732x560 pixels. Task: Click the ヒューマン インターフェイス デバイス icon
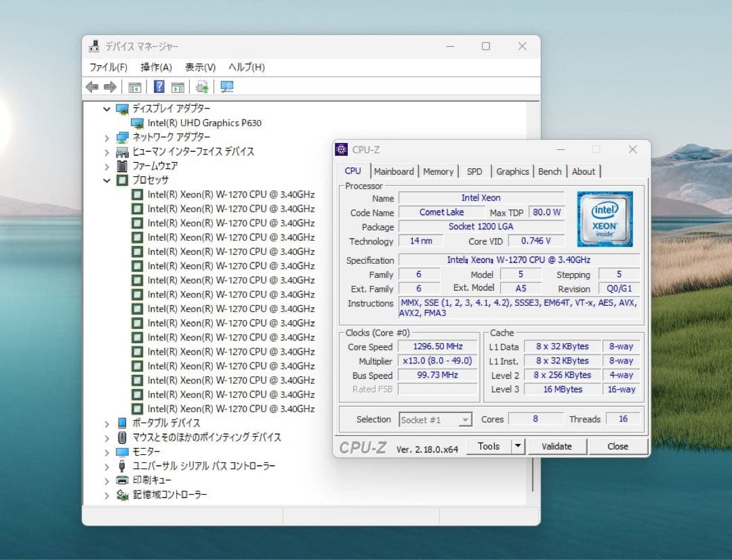pos(122,152)
